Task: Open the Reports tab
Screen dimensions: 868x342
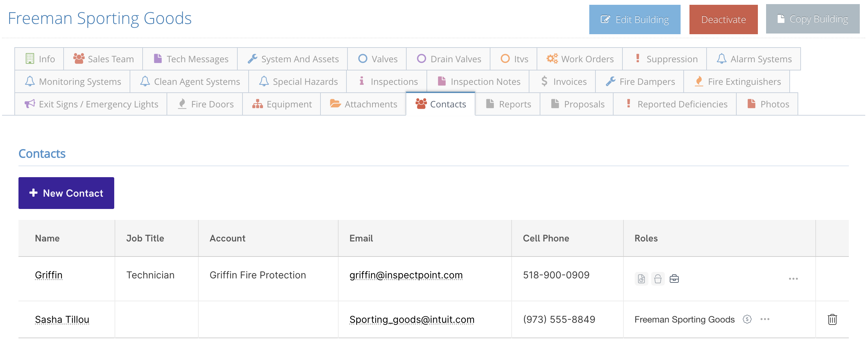Action: coord(508,104)
